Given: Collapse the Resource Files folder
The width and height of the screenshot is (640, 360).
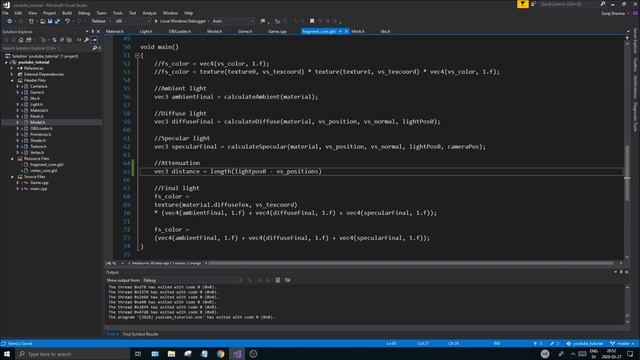Looking at the screenshot, I should tap(12, 158).
